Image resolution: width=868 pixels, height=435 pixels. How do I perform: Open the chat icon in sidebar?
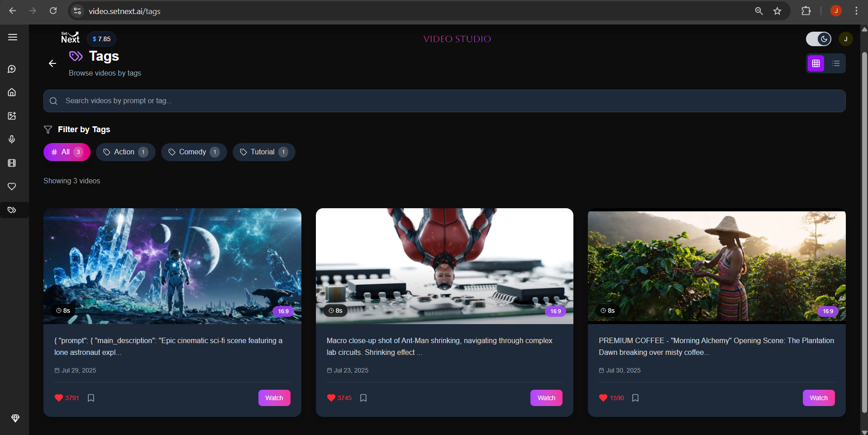[12, 69]
